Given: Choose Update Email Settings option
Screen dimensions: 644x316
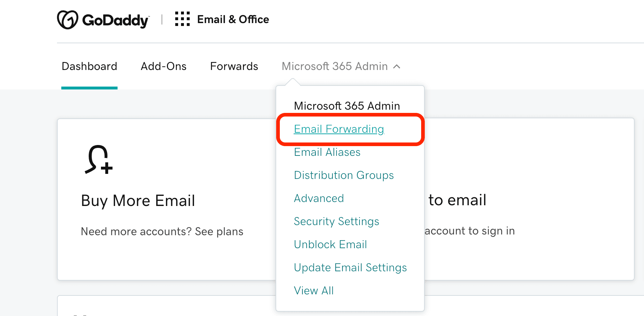Looking at the screenshot, I should click(350, 268).
